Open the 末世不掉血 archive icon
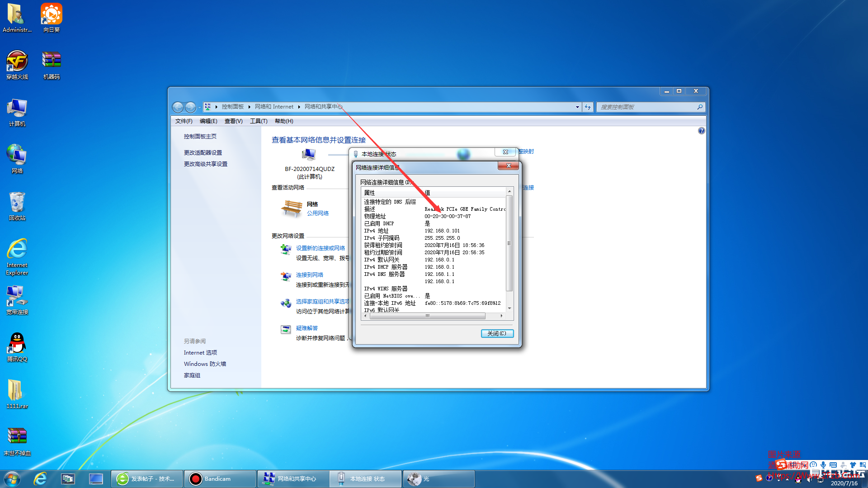 (x=17, y=441)
